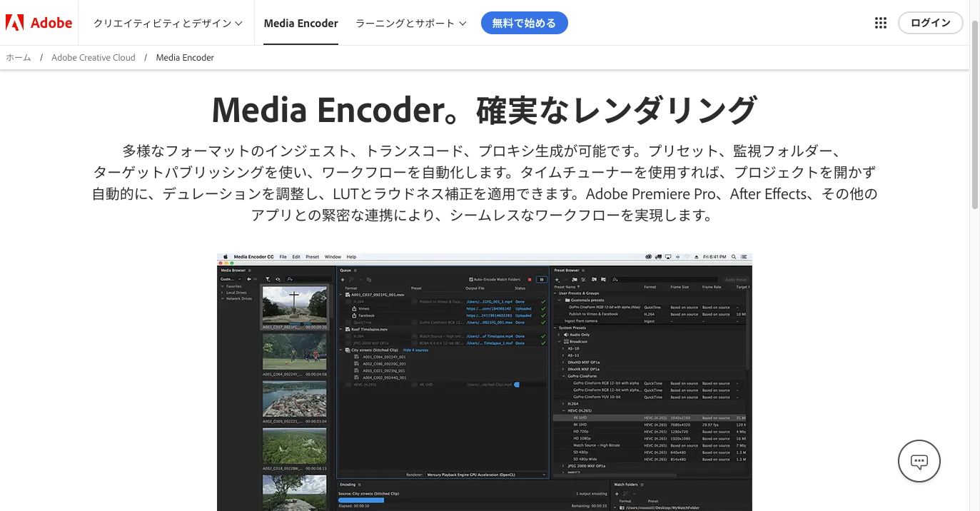The image size is (980, 511).
Task: Open the chat support bubble
Action: tap(919, 462)
